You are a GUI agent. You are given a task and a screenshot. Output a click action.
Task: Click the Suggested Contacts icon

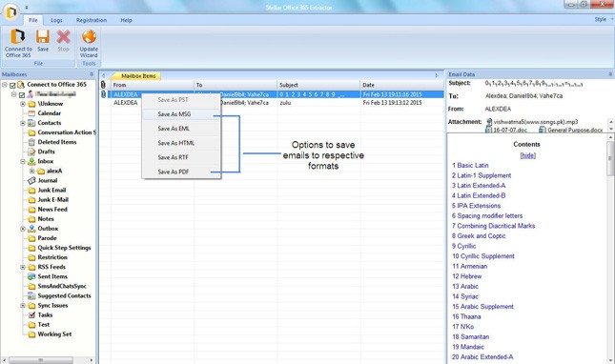tap(31, 295)
